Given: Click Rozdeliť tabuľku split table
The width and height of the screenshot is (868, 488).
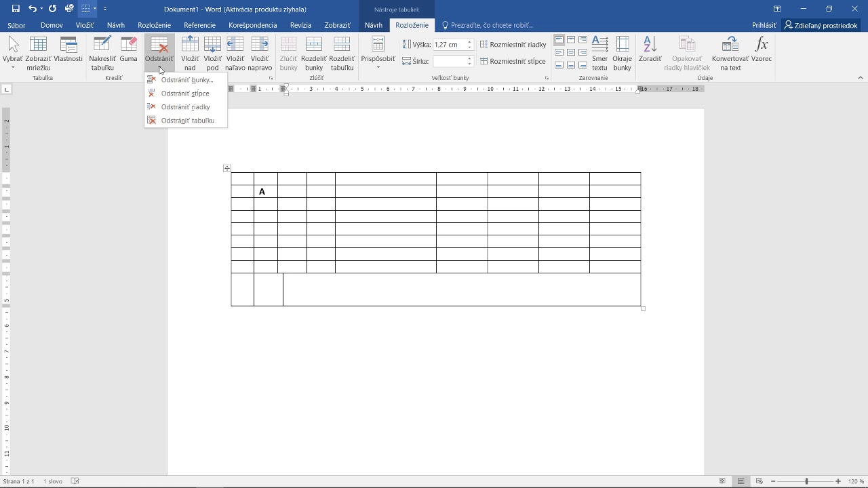Looking at the screenshot, I should [342, 54].
